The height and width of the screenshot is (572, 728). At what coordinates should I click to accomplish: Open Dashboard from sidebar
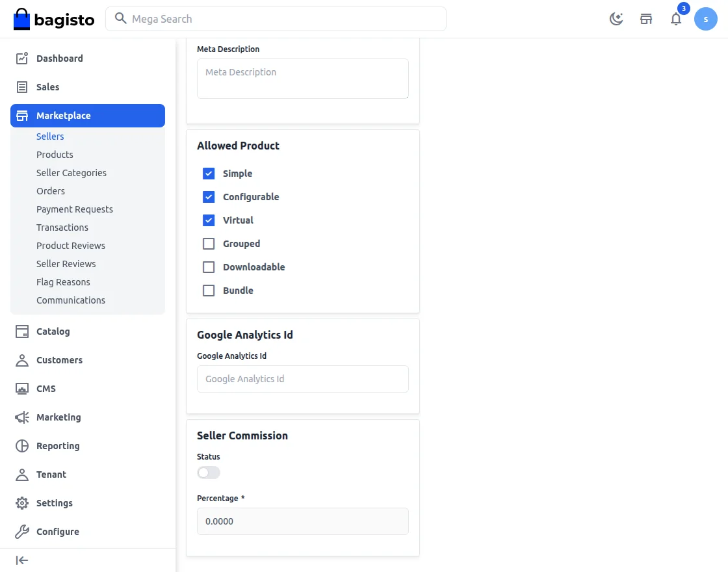(59, 58)
